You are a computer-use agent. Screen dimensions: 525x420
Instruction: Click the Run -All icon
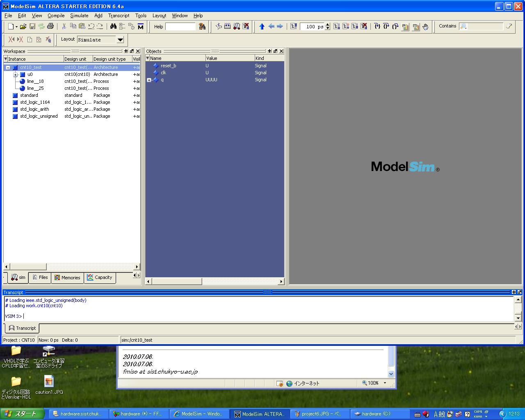[355, 26]
